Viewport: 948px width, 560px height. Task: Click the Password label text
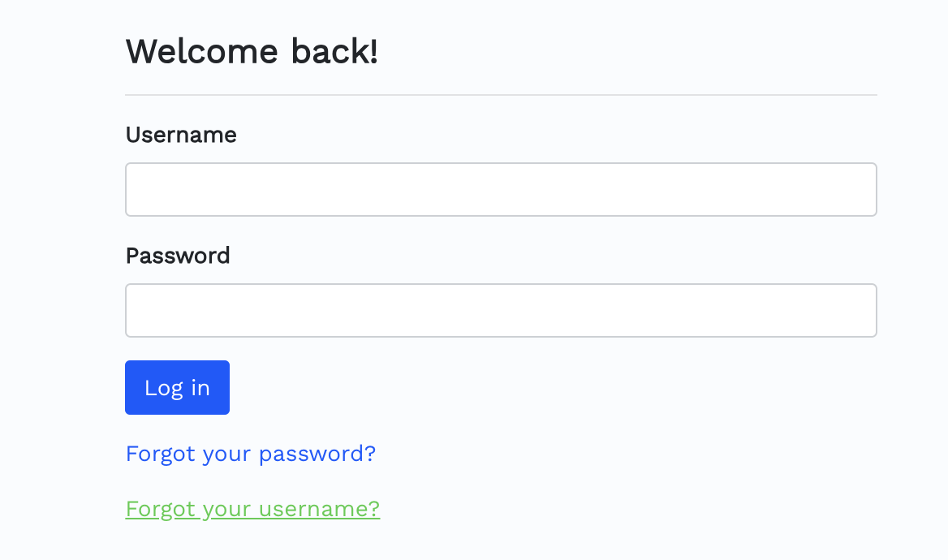[178, 256]
